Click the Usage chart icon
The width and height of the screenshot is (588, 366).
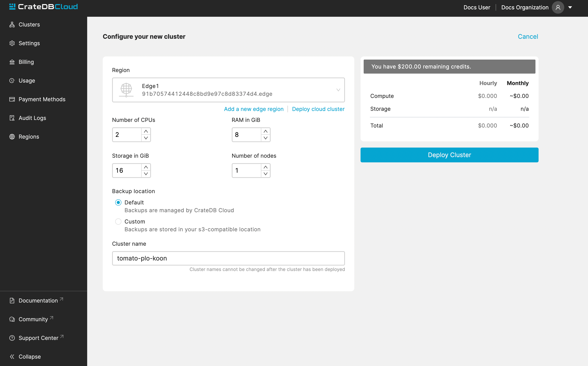click(12, 81)
